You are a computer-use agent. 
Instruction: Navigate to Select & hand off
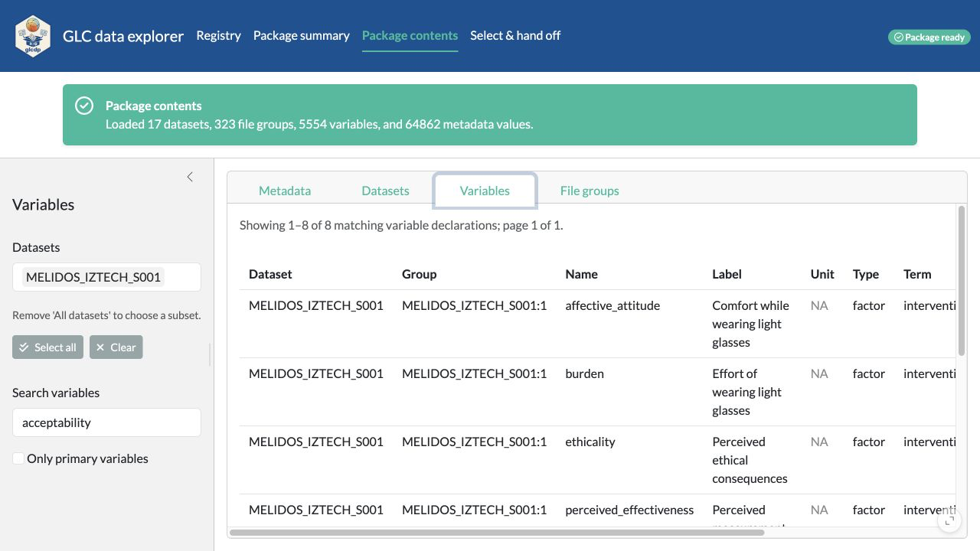coord(515,35)
